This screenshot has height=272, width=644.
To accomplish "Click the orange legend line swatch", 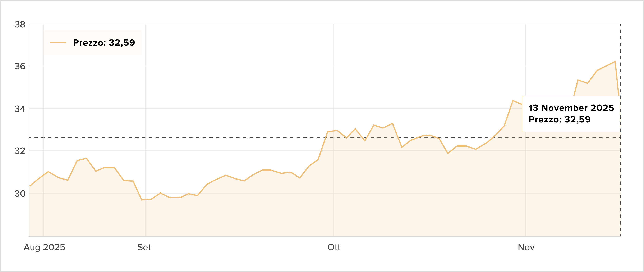I will [x=58, y=42].
